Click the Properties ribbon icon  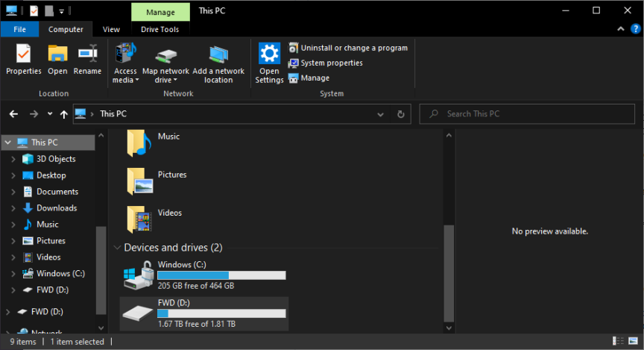pyautogui.click(x=24, y=54)
